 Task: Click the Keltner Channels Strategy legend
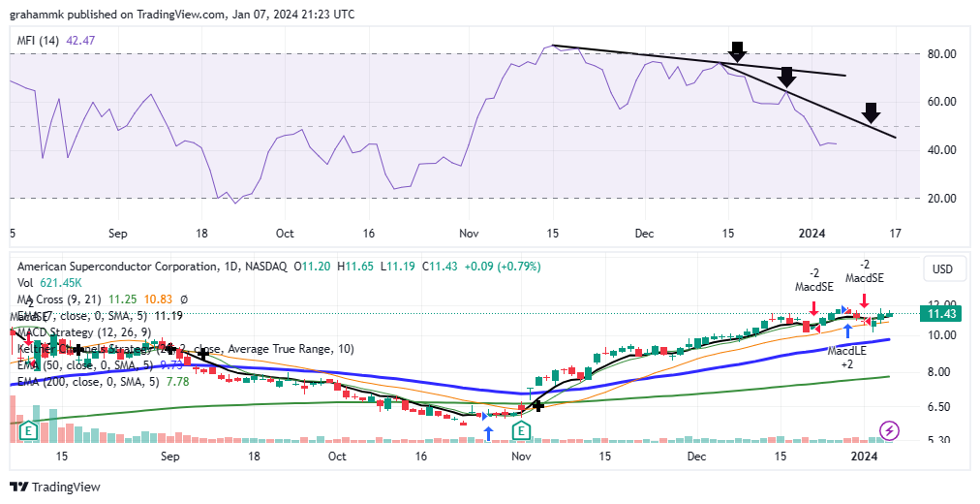pyautogui.click(x=186, y=349)
